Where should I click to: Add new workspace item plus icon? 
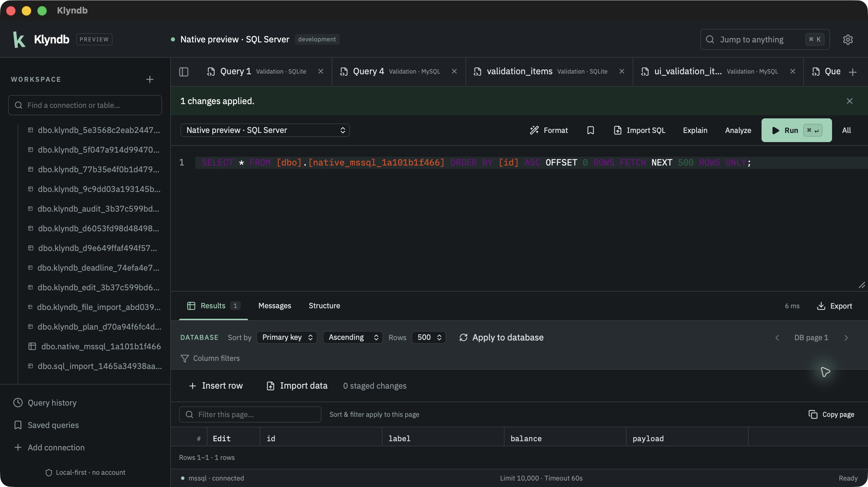(150, 79)
